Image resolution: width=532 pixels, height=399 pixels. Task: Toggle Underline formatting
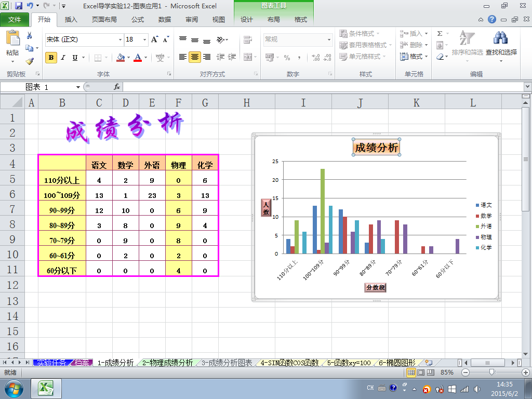75,57
